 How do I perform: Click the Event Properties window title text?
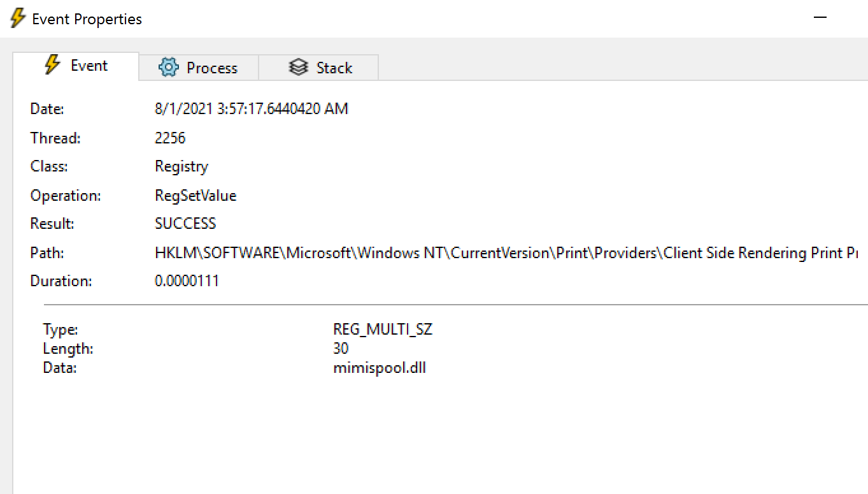click(87, 19)
